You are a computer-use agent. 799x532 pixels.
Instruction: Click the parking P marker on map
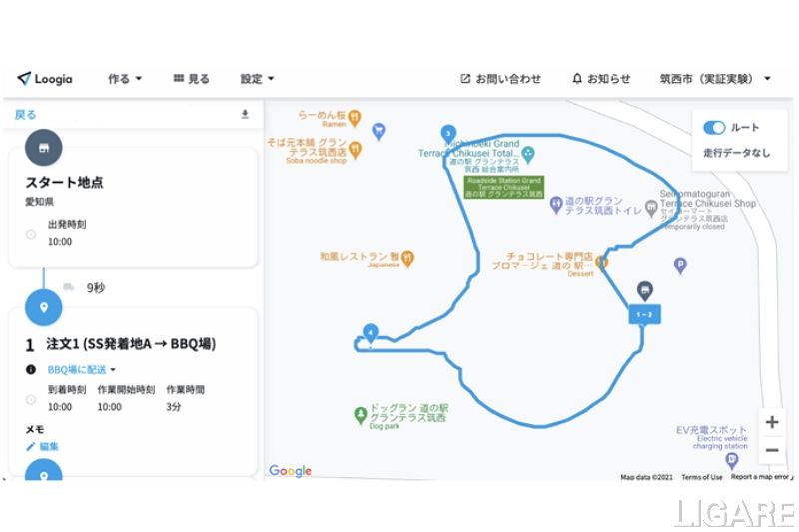tap(681, 266)
